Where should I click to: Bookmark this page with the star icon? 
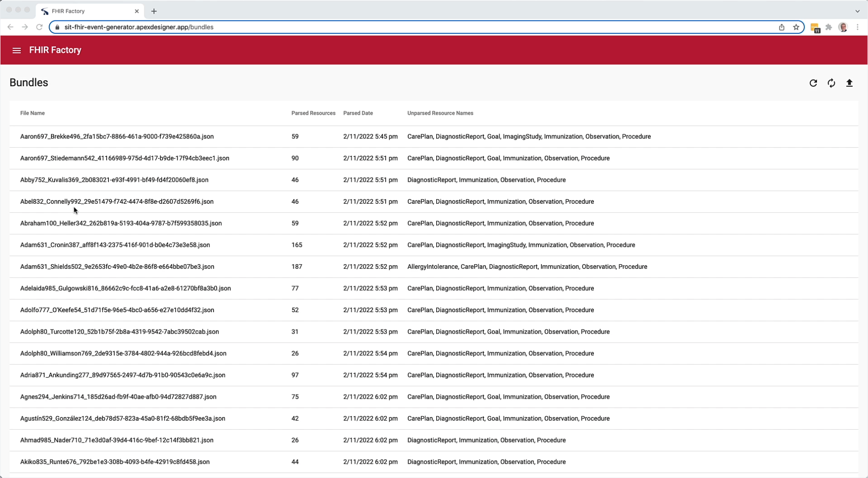(x=796, y=27)
